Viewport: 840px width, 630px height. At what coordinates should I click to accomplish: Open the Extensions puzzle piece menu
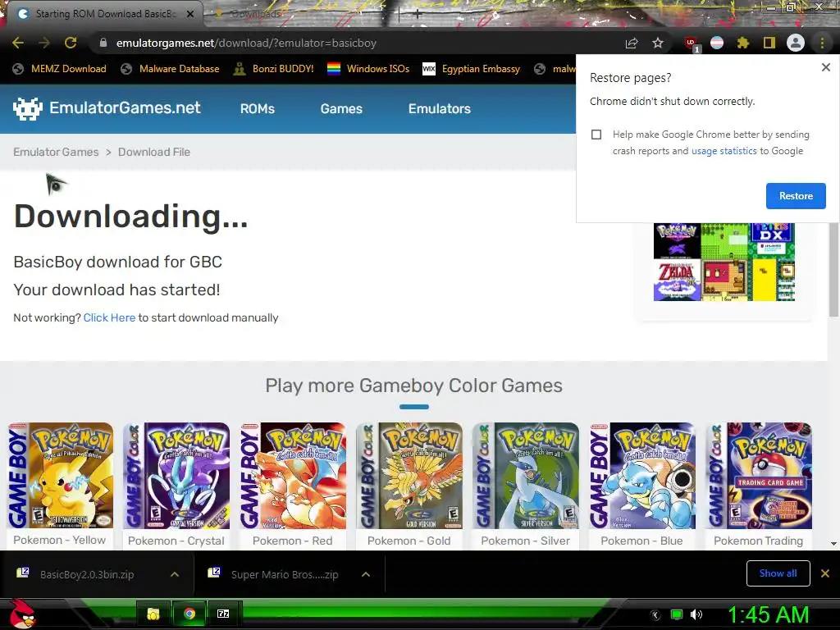pyautogui.click(x=743, y=43)
